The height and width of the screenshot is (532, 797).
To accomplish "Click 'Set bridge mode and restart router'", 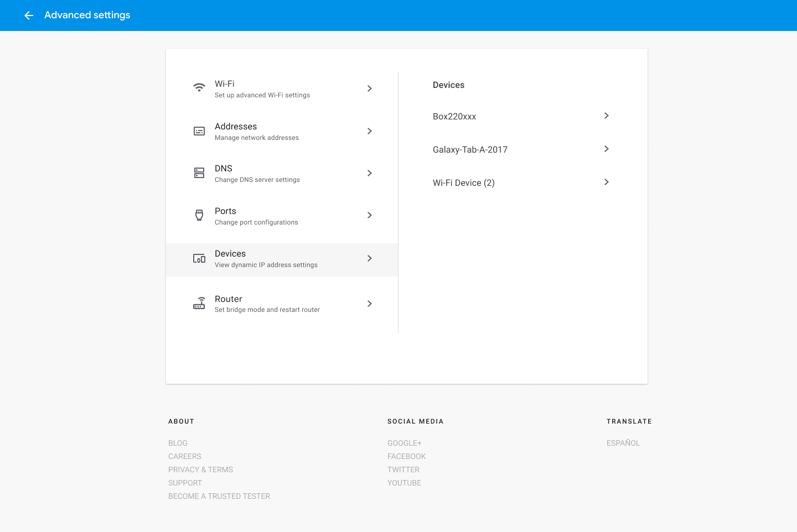I will pyautogui.click(x=267, y=310).
